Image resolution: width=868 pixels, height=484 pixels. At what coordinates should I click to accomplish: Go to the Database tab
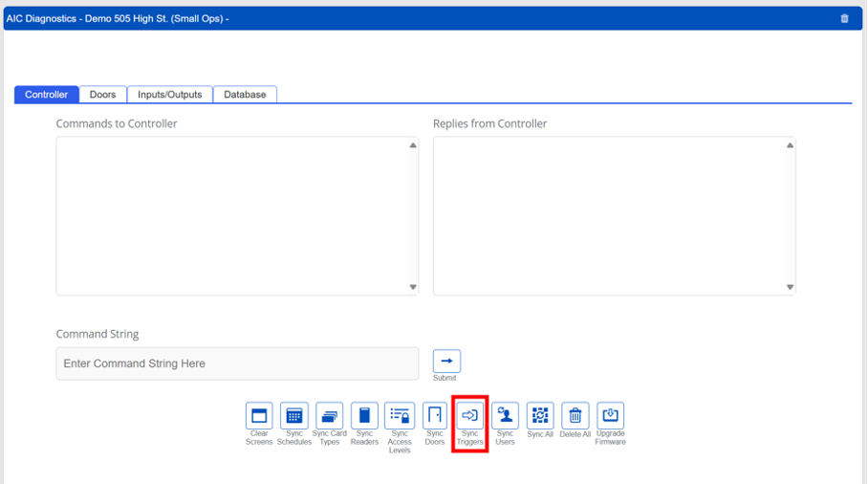(245, 95)
